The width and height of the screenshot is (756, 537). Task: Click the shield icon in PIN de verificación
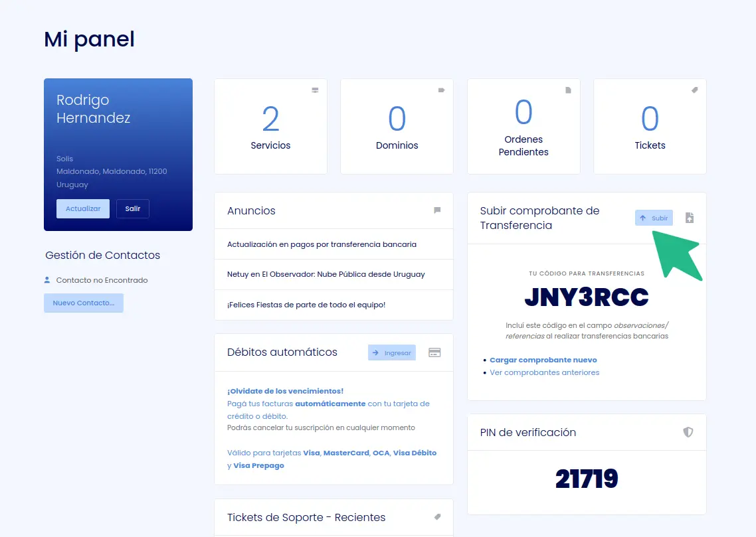click(x=688, y=432)
